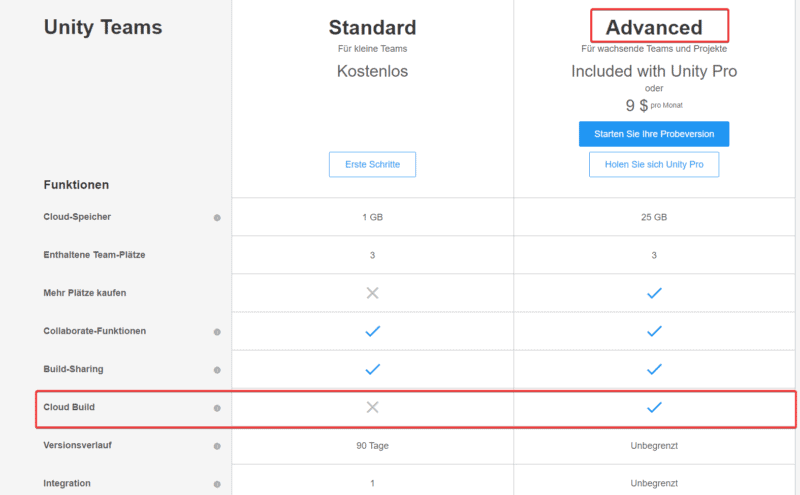Click the Versionsverlauf feature label

coord(77,445)
